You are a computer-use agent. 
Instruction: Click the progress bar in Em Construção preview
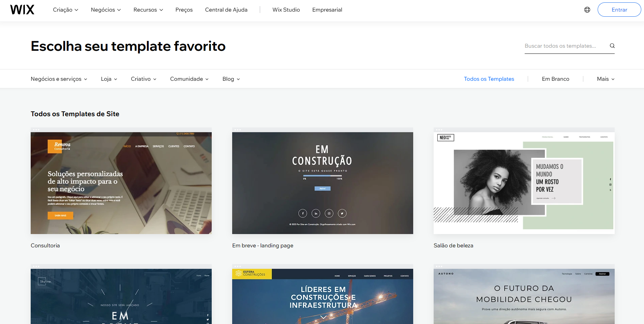pyautogui.click(x=323, y=176)
